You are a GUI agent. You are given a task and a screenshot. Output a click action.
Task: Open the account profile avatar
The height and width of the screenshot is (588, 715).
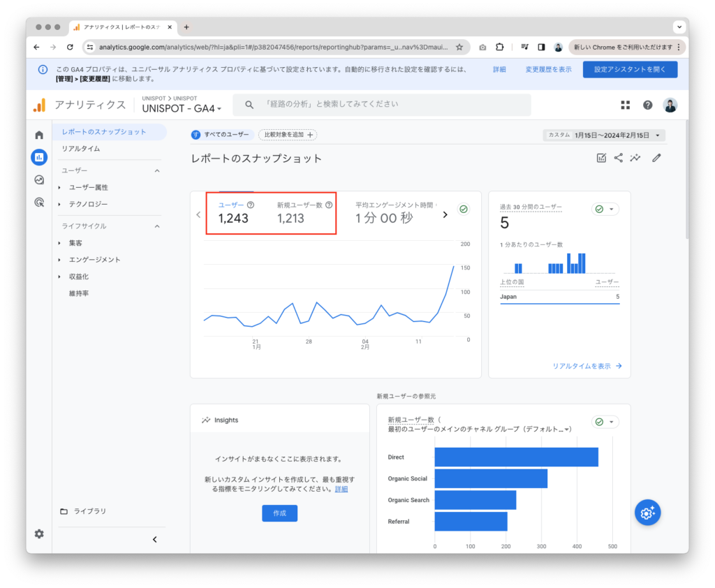point(670,105)
